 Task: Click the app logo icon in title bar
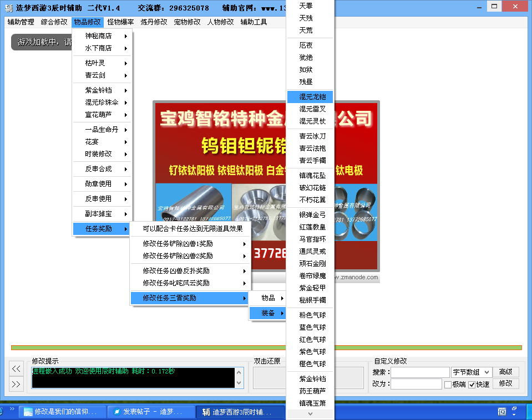coord(9,8)
